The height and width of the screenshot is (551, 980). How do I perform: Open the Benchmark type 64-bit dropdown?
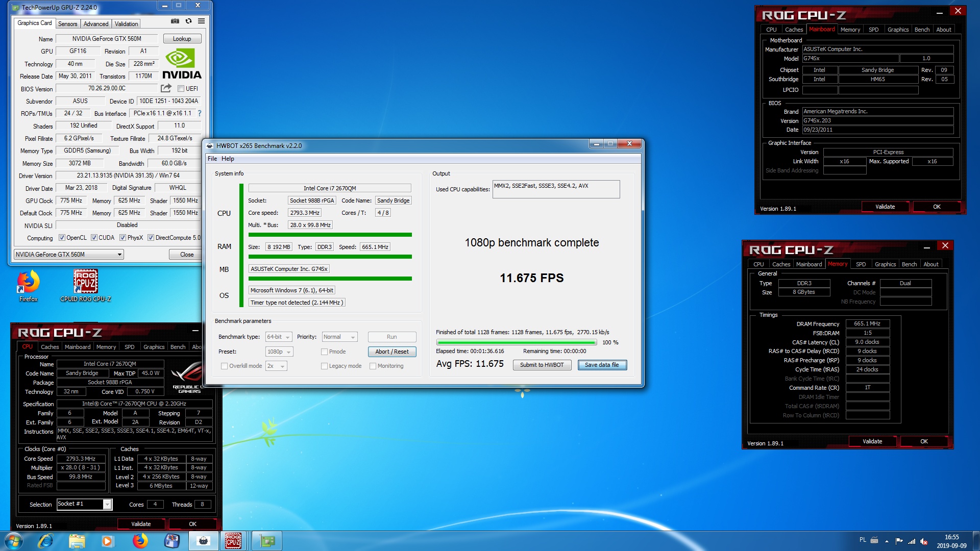point(278,337)
